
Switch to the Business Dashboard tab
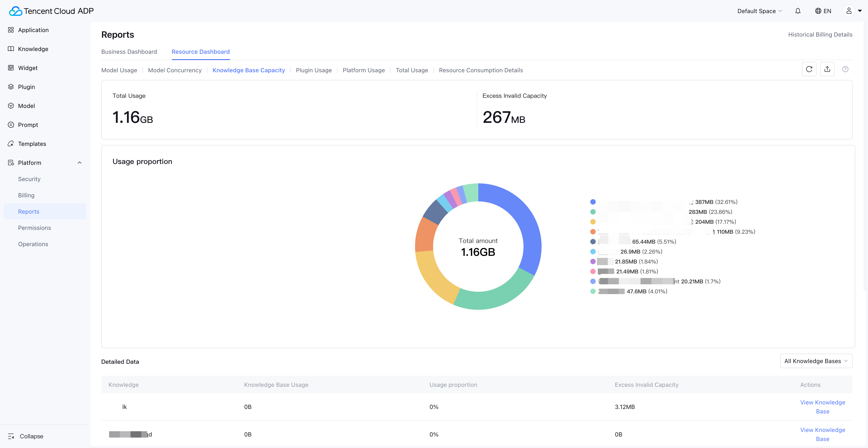pos(129,51)
